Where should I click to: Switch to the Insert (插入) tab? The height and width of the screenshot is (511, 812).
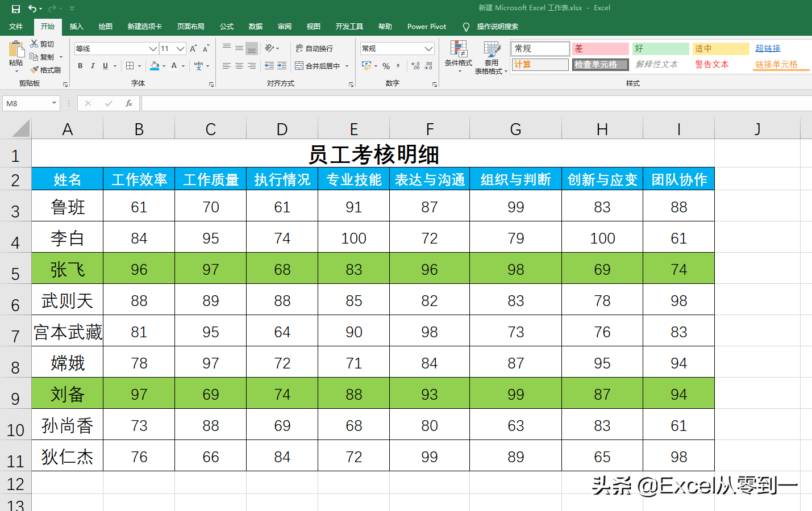[76, 27]
